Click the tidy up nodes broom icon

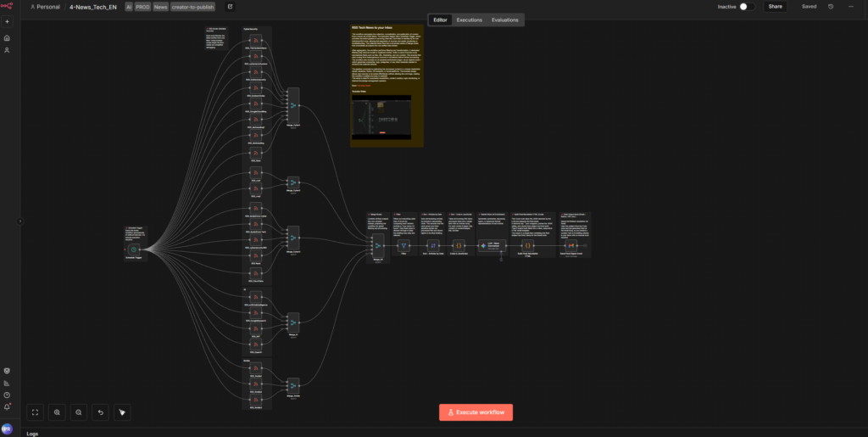[x=122, y=412]
